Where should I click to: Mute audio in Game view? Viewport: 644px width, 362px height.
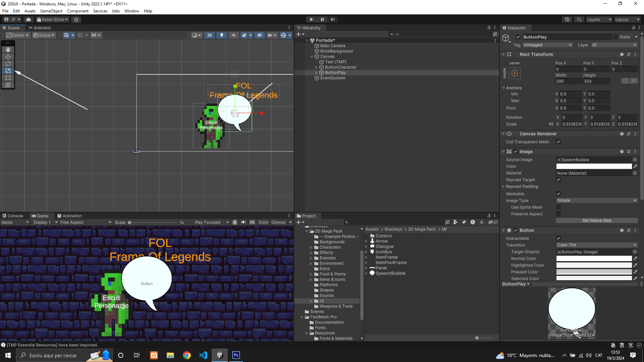coord(244,222)
